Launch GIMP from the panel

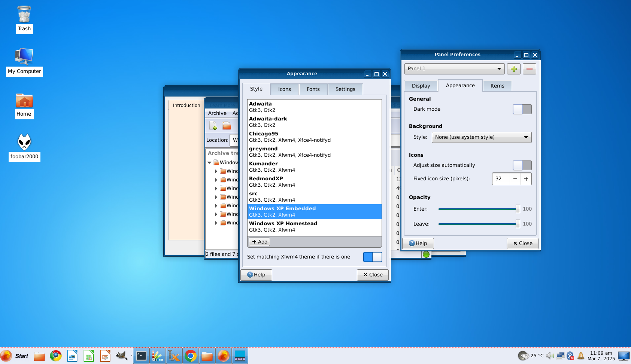(121, 356)
